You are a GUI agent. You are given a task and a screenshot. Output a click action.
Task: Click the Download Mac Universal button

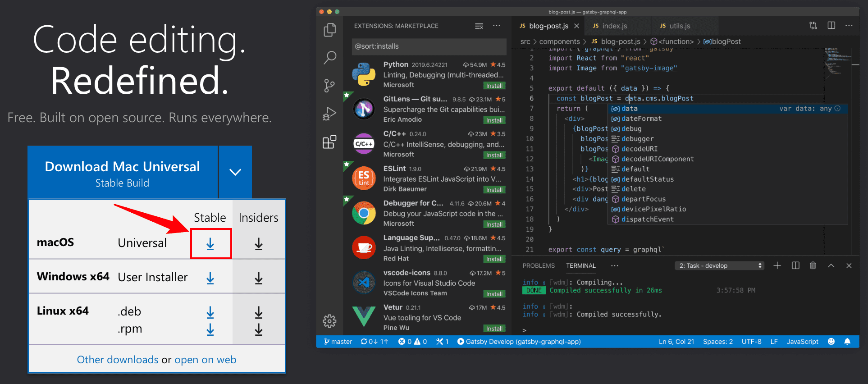(x=123, y=172)
